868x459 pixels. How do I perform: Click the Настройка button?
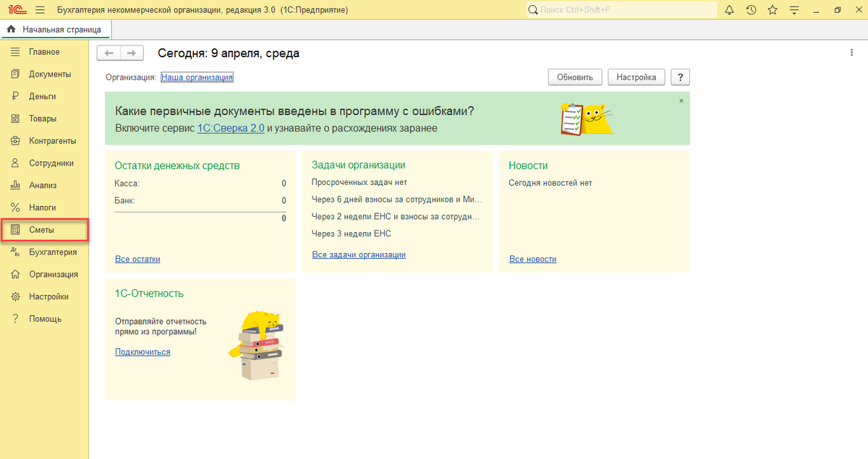(637, 77)
